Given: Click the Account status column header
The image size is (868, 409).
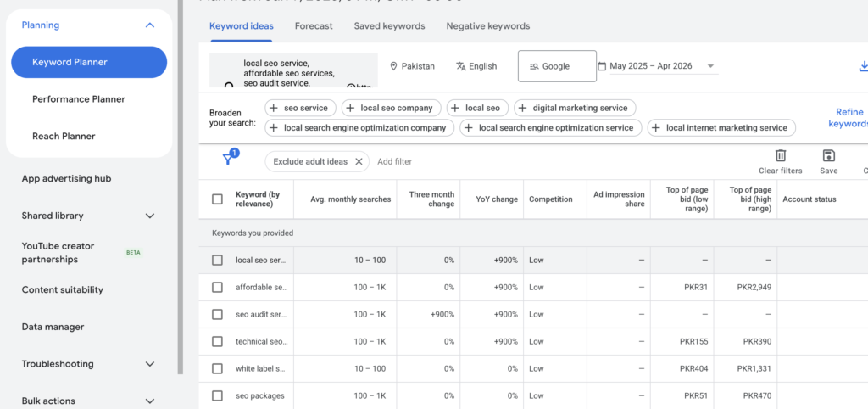Looking at the screenshot, I should point(809,199).
